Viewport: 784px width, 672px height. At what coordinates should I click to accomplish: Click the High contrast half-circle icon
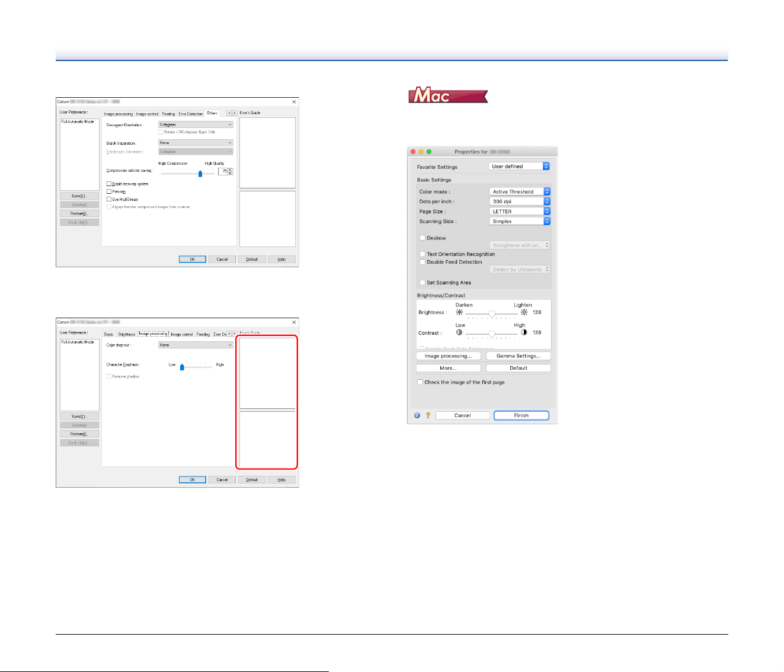point(524,332)
